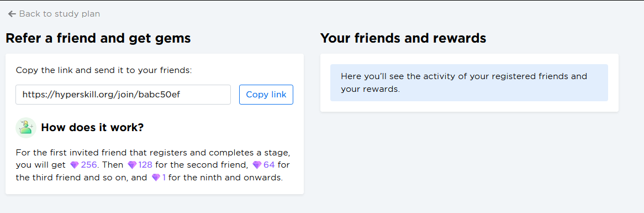
Task: Click the back arrow icon
Action: click(x=12, y=14)
